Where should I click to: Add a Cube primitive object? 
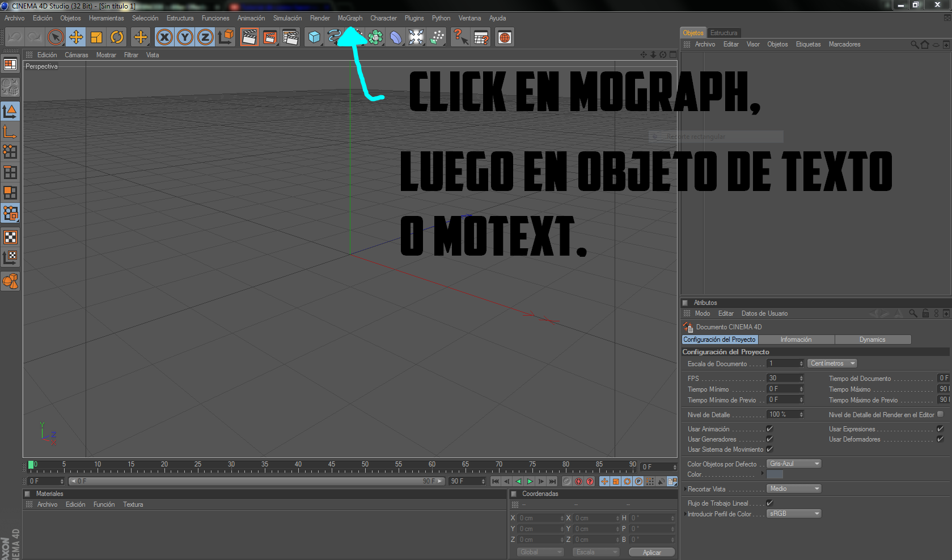pyautogui.click(x=314, y=37)
